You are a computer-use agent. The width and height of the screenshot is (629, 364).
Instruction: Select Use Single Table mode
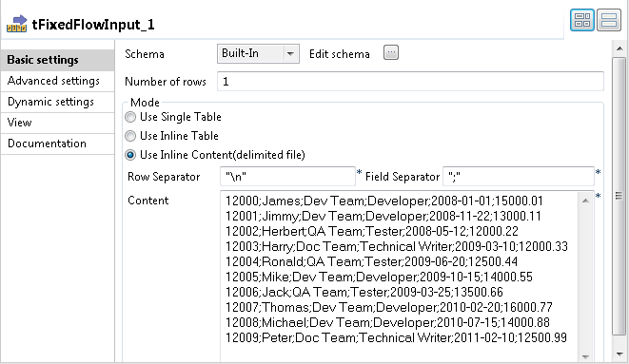[130, 117]
